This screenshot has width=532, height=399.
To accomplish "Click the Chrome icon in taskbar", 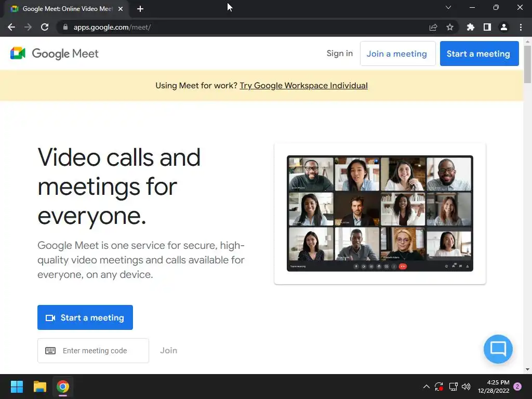I will pyautogui.click(x=63, y=387).
